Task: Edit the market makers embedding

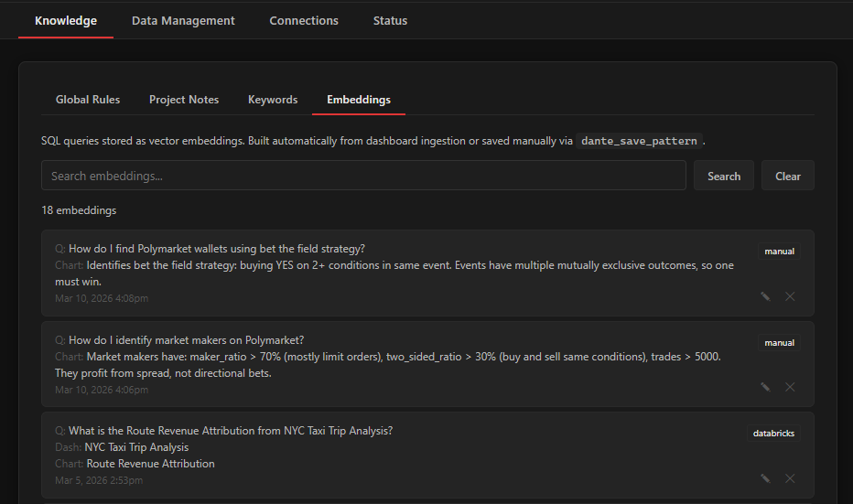Action: click(765, 387)
